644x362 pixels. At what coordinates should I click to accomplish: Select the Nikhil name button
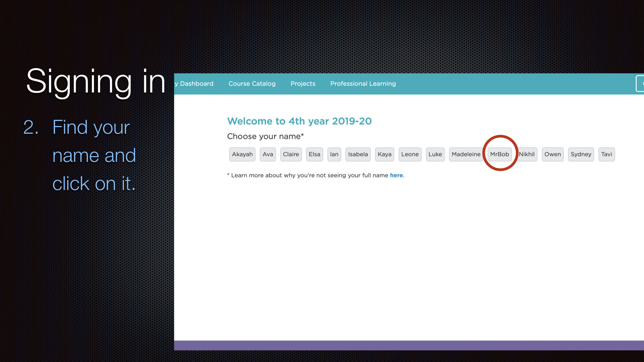527,155
